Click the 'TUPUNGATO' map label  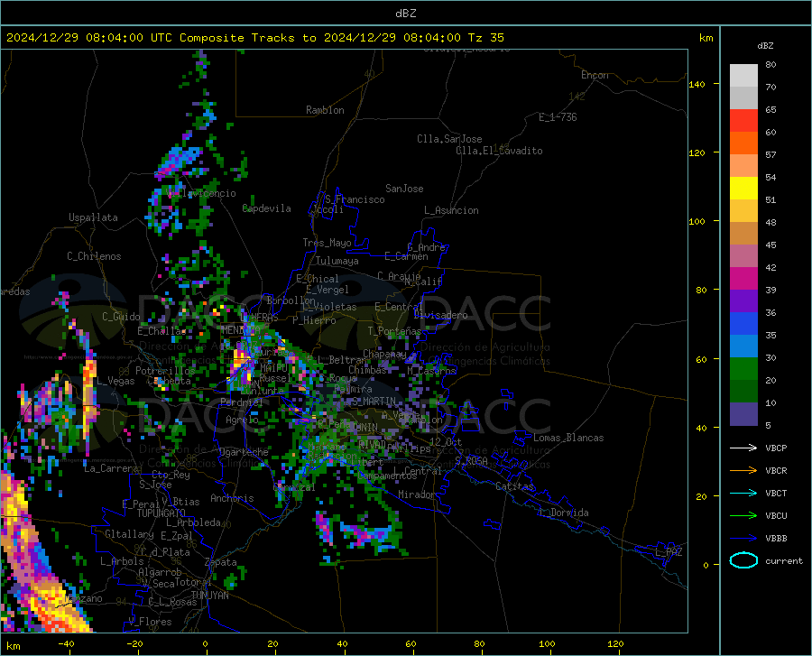[161, 513]
